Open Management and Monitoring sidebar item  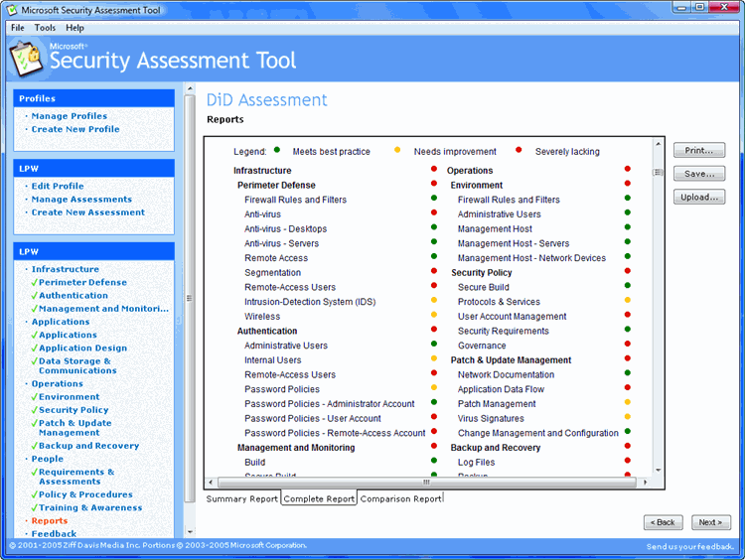[103, 309]
